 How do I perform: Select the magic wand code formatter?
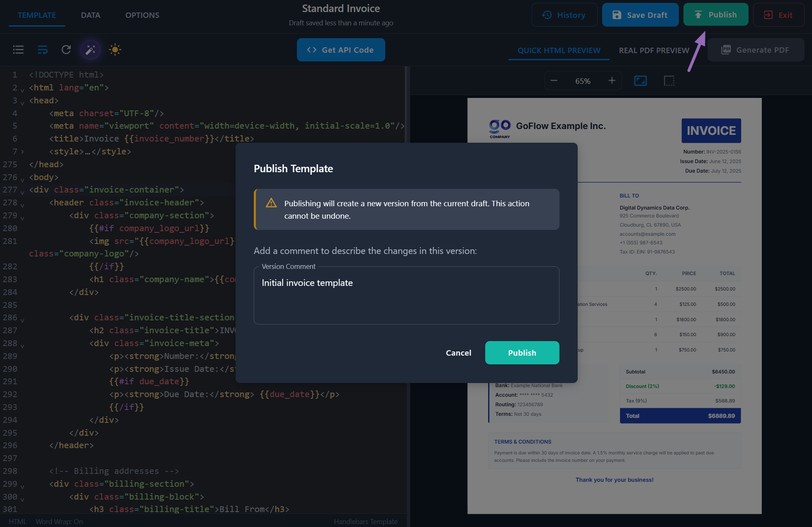coord(90,49)
